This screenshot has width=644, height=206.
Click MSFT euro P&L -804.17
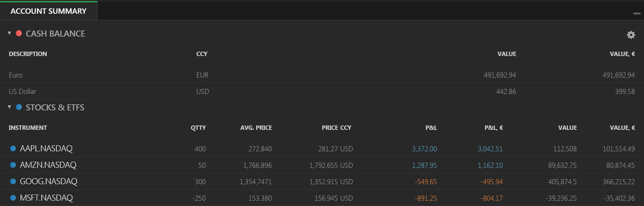point(491,198)
